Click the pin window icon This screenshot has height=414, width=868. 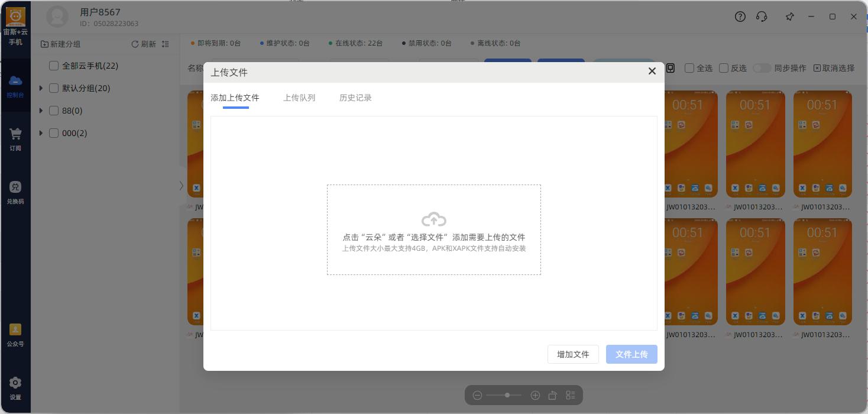pos(790,17)
